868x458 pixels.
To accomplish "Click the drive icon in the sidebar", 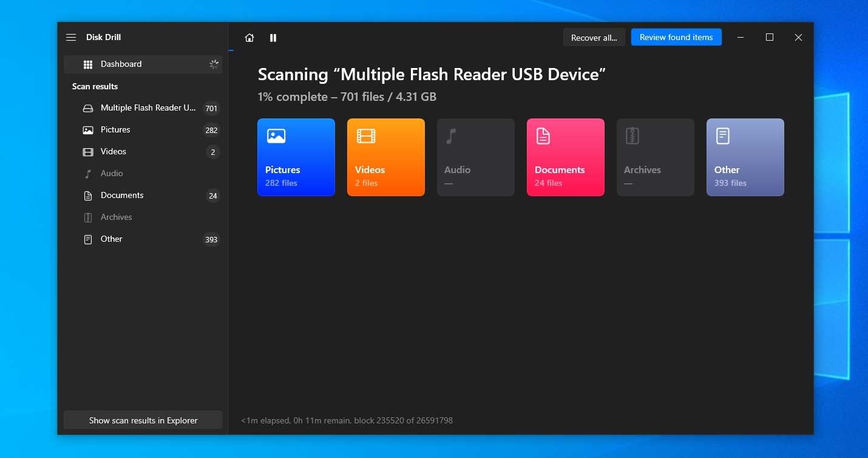I will click(88, 108).
